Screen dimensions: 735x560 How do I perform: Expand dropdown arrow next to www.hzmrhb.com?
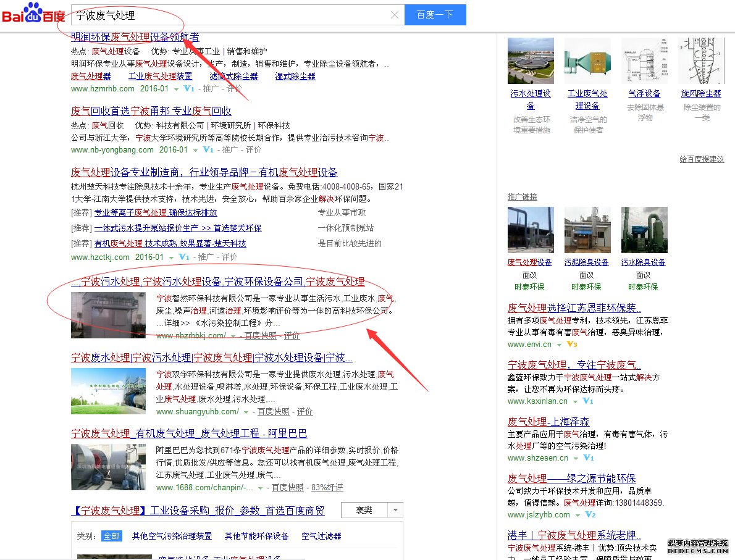point(176,89)
